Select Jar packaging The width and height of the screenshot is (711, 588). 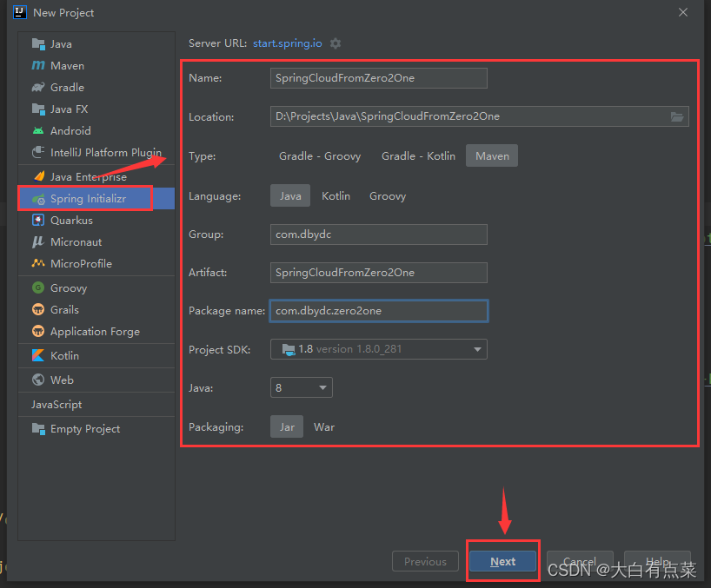[287, 426]
